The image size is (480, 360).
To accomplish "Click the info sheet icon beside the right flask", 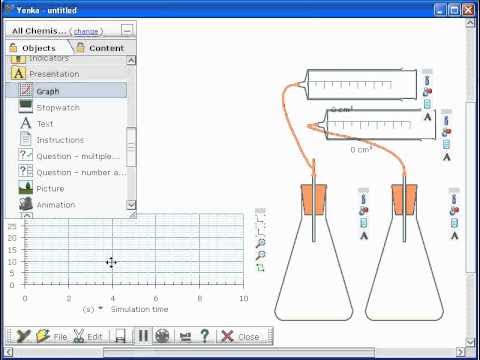I will tap(454, 223).
